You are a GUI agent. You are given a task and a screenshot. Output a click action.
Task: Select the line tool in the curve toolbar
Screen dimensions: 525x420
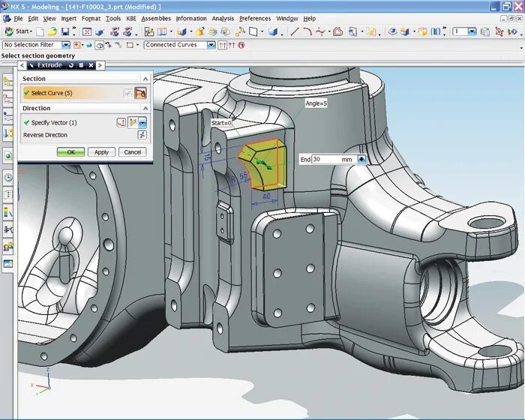(x=295, y=31)
